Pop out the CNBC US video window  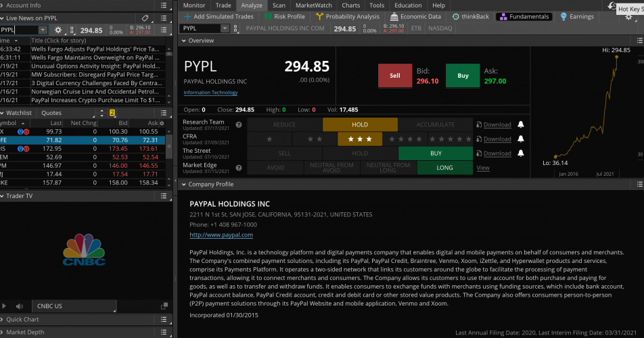pos(164,306)
